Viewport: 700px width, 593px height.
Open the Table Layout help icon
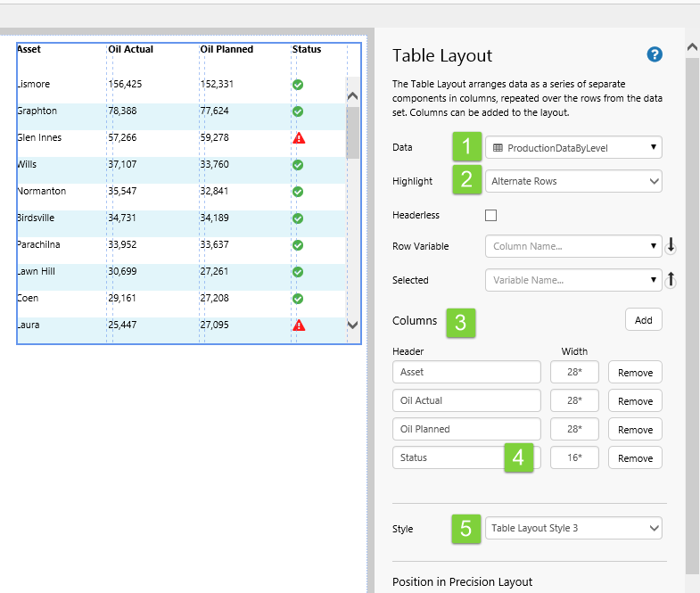coord(655,55)
